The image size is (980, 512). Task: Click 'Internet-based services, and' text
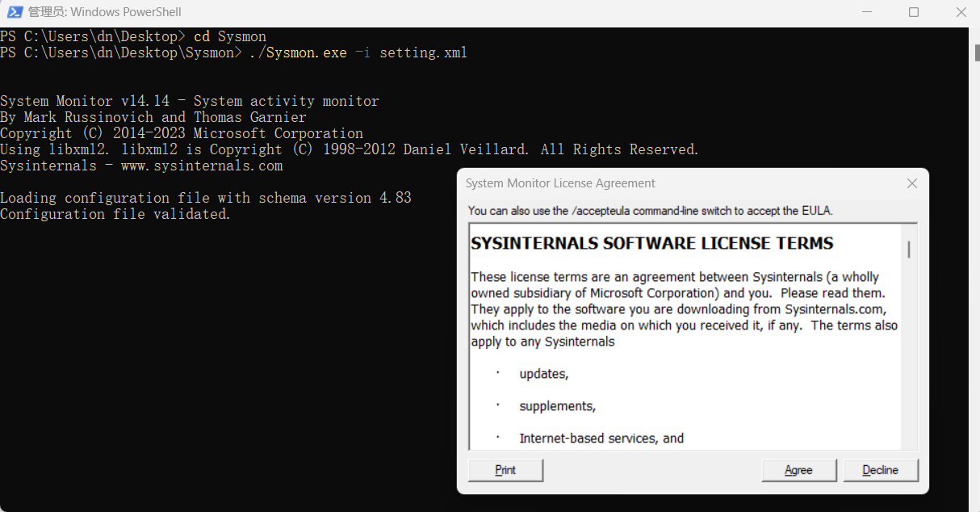(601, 439)
